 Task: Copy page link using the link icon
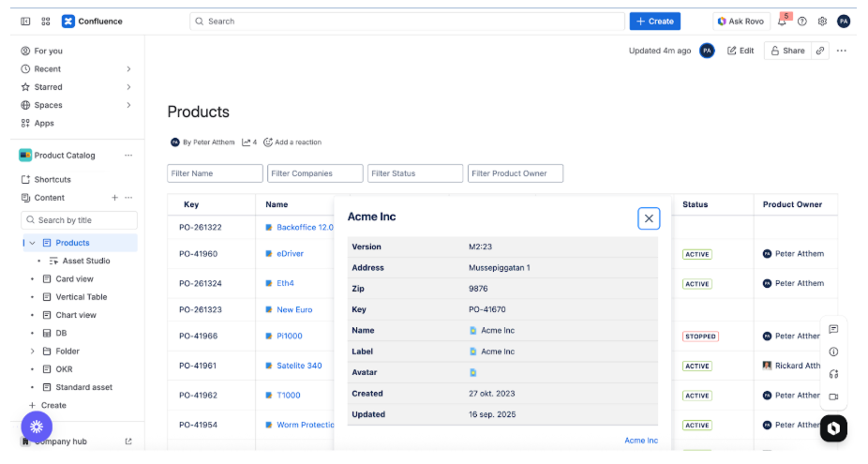click(x=820, y=51)
